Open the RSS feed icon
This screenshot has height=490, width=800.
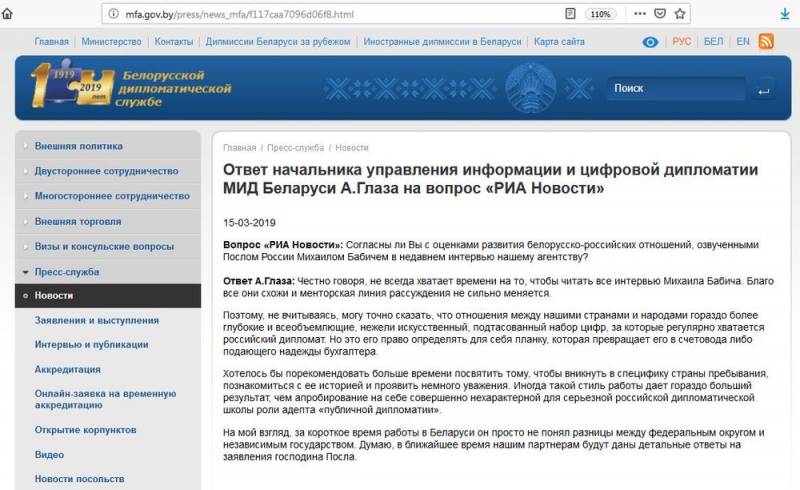tap(766, 41)
